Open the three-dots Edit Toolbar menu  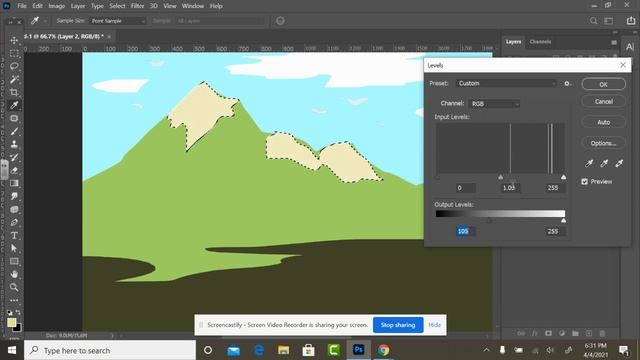click(14, 300)
